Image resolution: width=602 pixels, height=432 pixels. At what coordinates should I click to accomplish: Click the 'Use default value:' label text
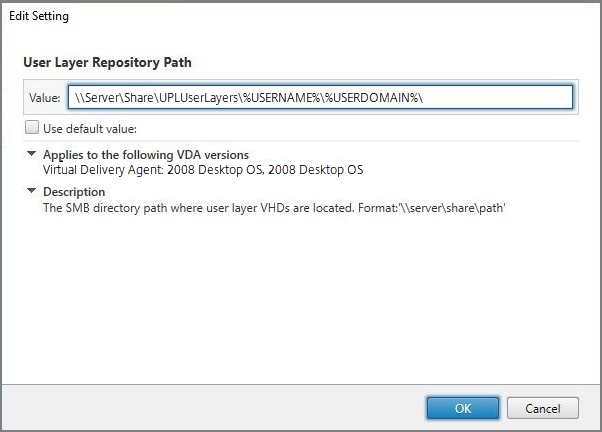coord(90,128)
